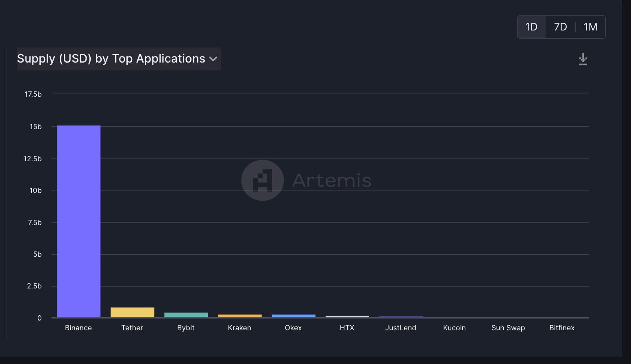Click the teal Bybit bar
Screen dimensions: 631x364
[186, 315]
